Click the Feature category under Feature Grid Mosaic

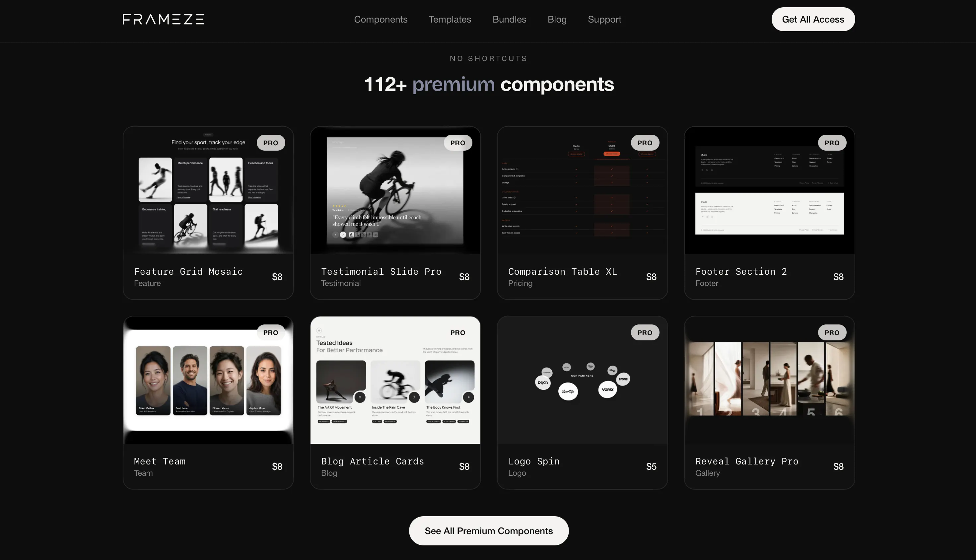(147, 283)
